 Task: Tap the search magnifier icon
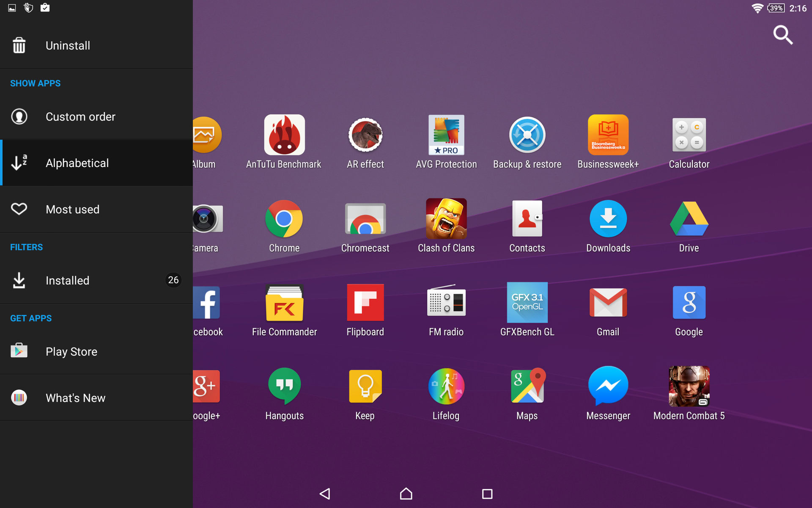[x=782, y=35]
